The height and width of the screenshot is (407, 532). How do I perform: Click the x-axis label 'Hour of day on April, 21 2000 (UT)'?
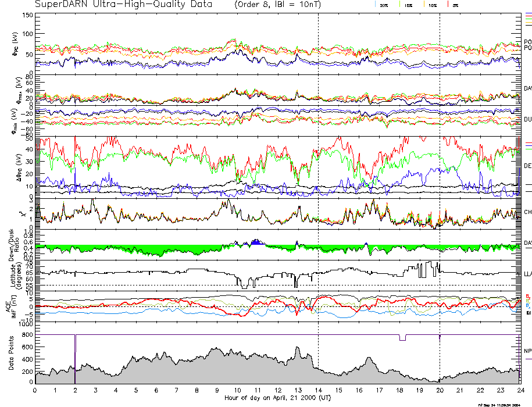(x=277, y=398)
